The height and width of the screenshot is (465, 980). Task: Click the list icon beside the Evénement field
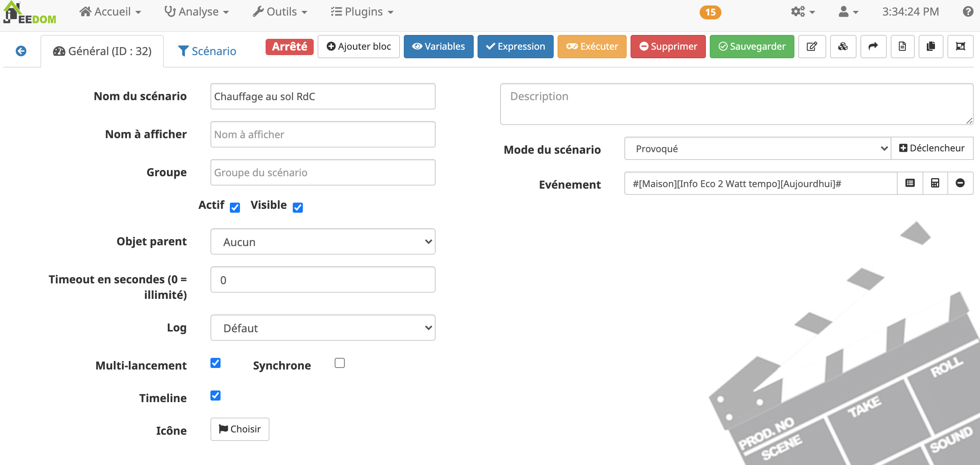tap(910, 183)
